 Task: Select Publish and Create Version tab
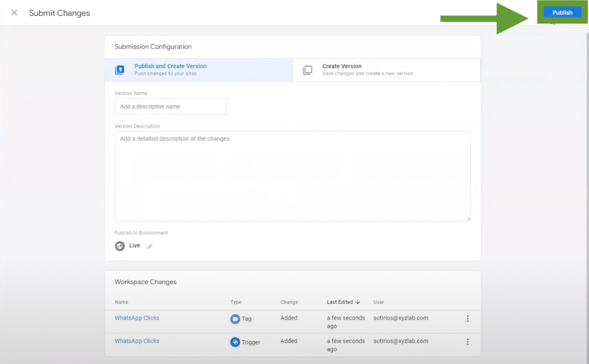(x=199, y=70)
